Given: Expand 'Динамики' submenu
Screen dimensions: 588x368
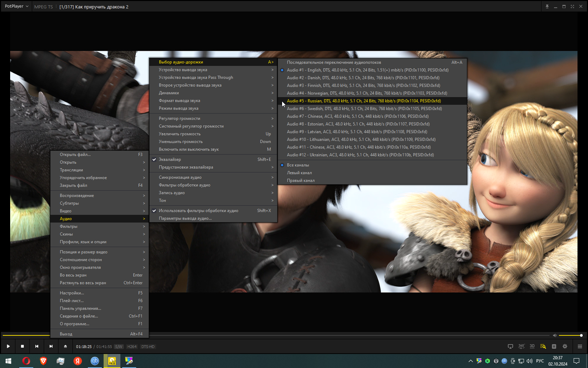Looking at the screenshot, I should coord(213,93).
